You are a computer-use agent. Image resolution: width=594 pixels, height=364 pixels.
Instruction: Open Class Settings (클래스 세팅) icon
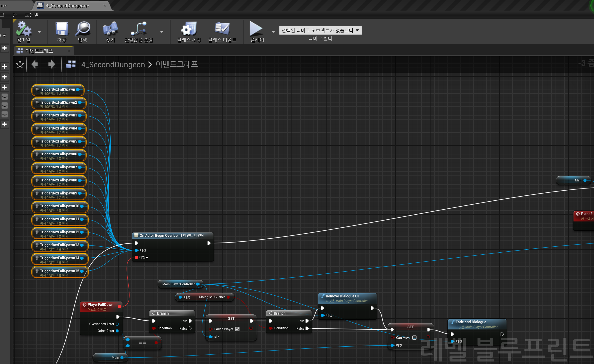189,29
